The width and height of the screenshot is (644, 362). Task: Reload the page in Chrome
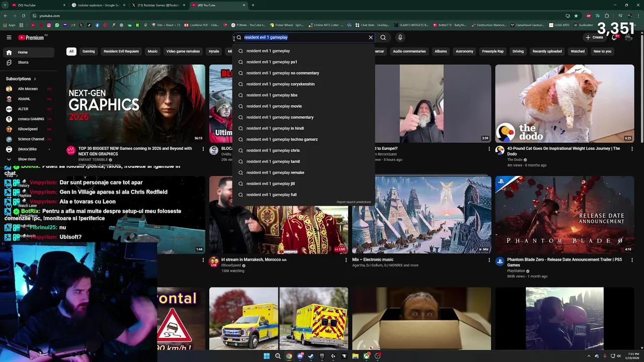(23, 16)
